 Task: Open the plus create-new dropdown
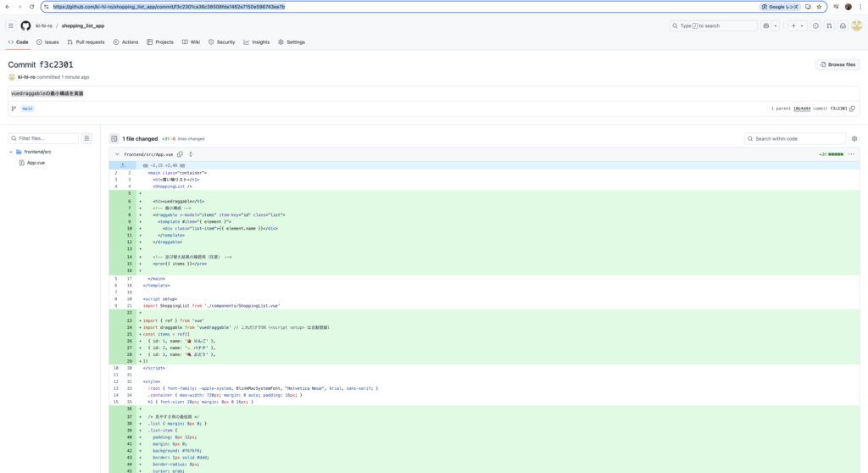797,25
